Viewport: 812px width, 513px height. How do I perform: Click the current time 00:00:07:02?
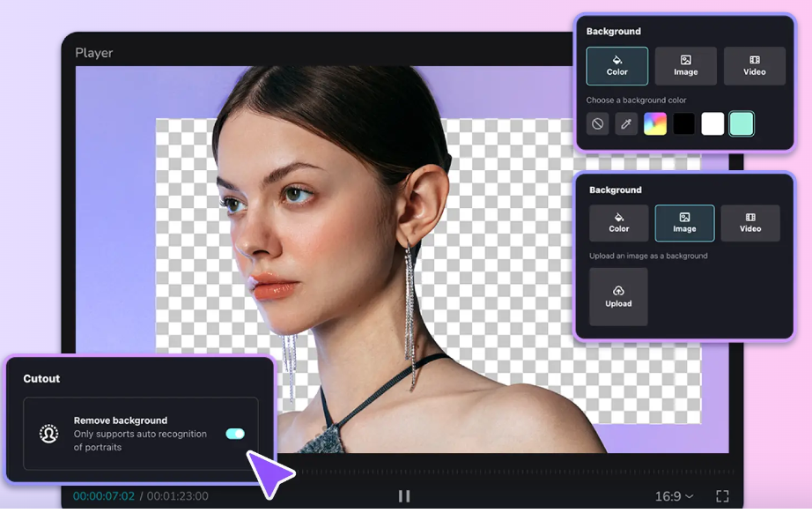(x=104, y=496)
